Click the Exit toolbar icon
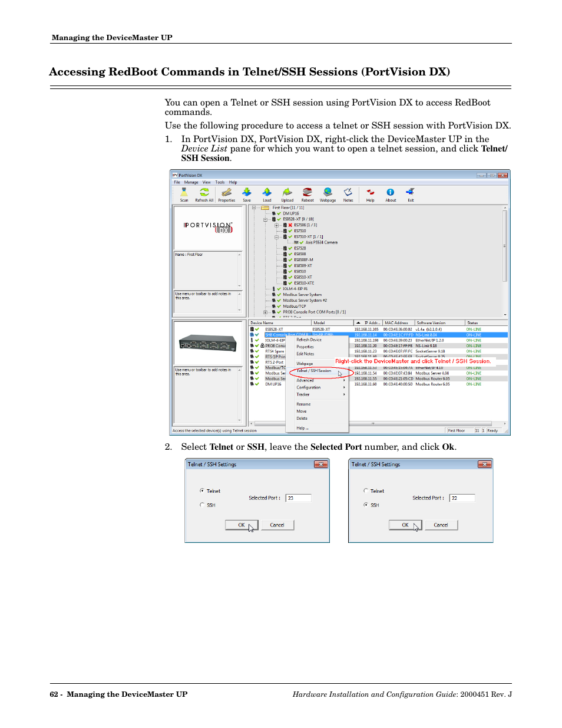The image size is (562, 728). pyautogui.click(x=411, y=195)
